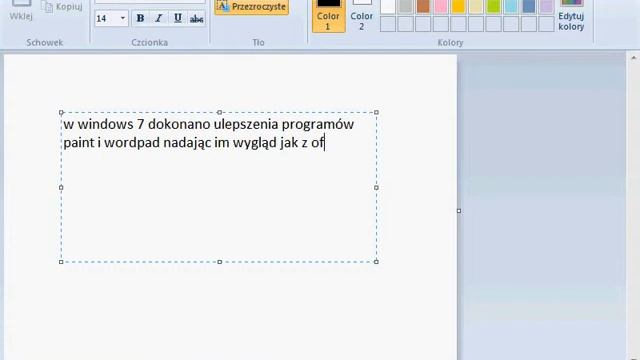Click the Czcionka group label
This screenshot has height=360, width=640.
point(150,42)
